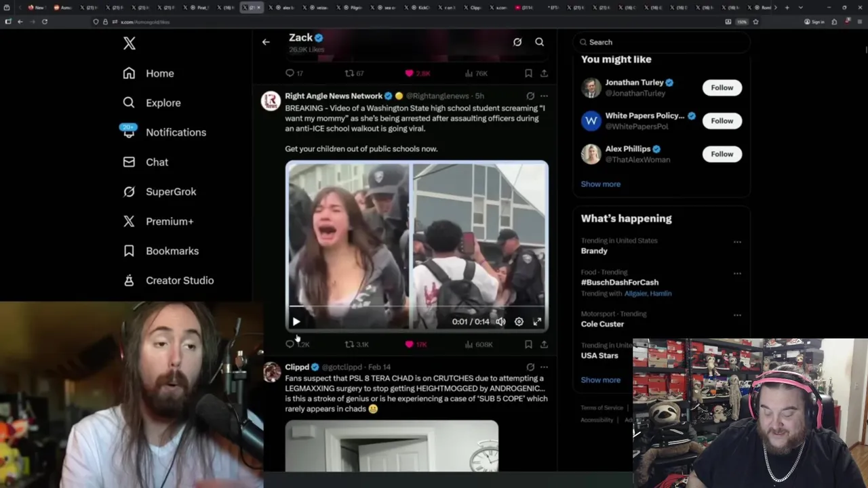The width and height of the screenshot is (868, 488).
Task: Go back with profile header arrow
Action: click(x=266, y=42)
